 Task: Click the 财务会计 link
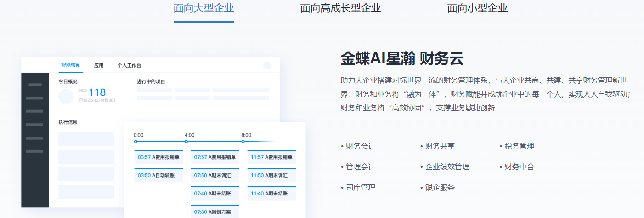(x=360, y=146)
